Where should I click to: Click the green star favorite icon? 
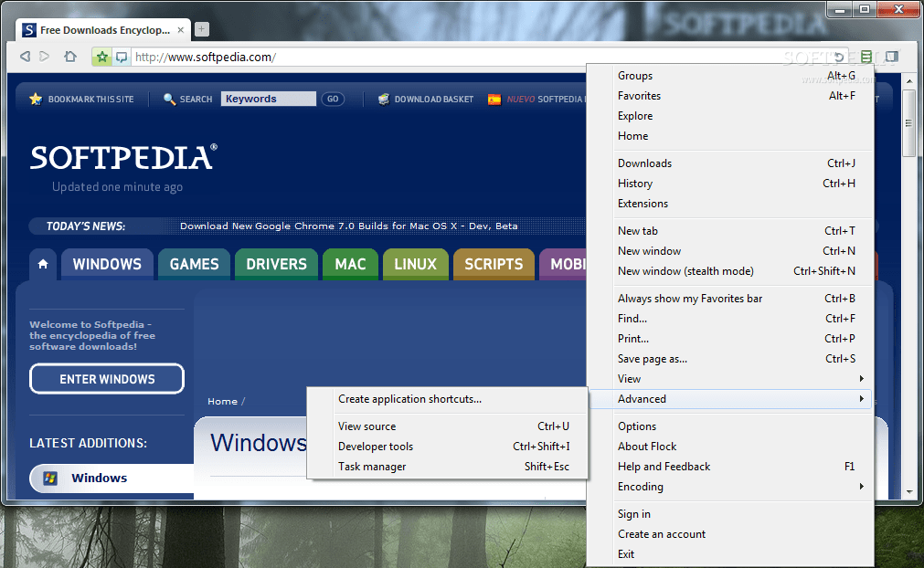point(102,57)
